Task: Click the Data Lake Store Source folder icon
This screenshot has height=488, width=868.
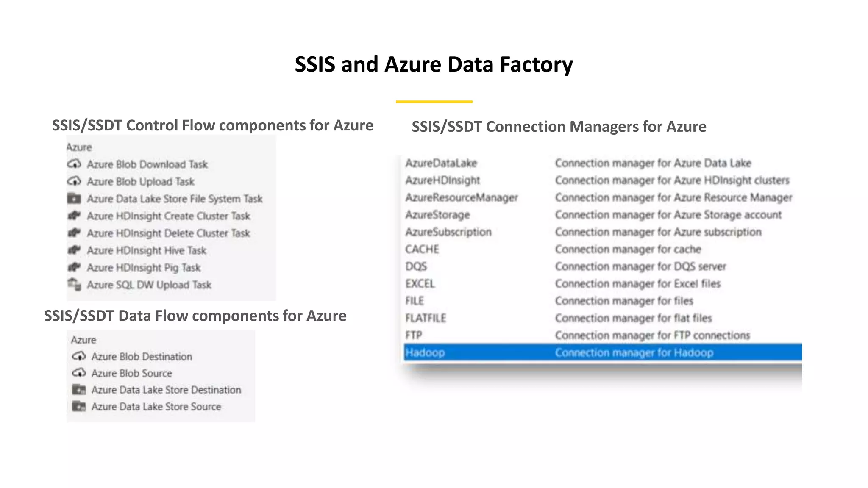Action: [x=79, y=406]
